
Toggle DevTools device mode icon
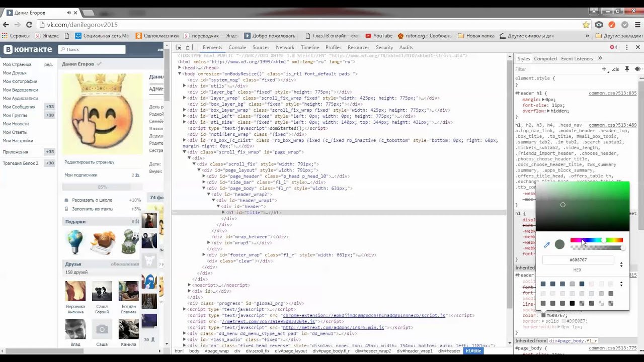190,47
